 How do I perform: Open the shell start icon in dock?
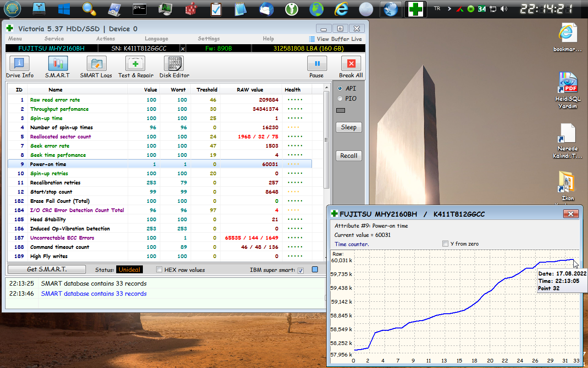[x=12, y=9]
